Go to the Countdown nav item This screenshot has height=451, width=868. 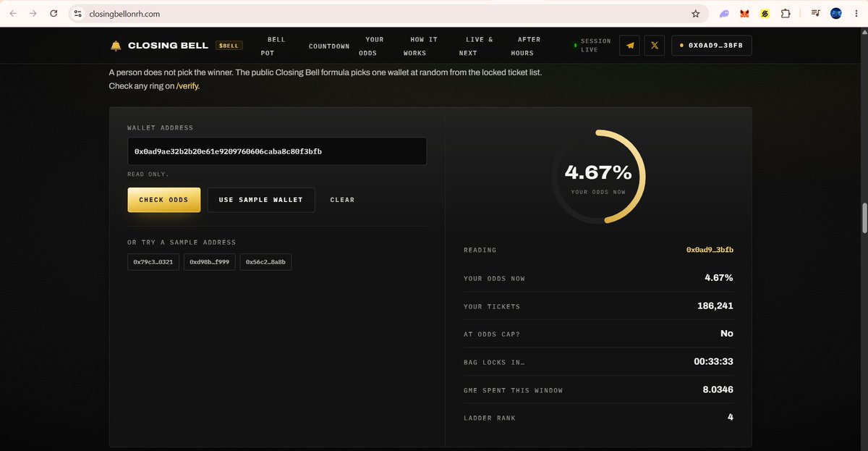(x=329, y=46)
